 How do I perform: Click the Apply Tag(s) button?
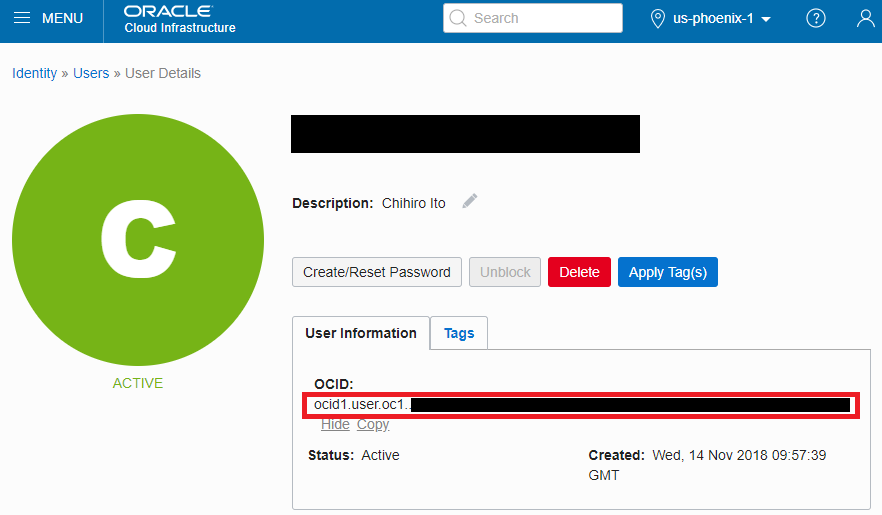668,272
